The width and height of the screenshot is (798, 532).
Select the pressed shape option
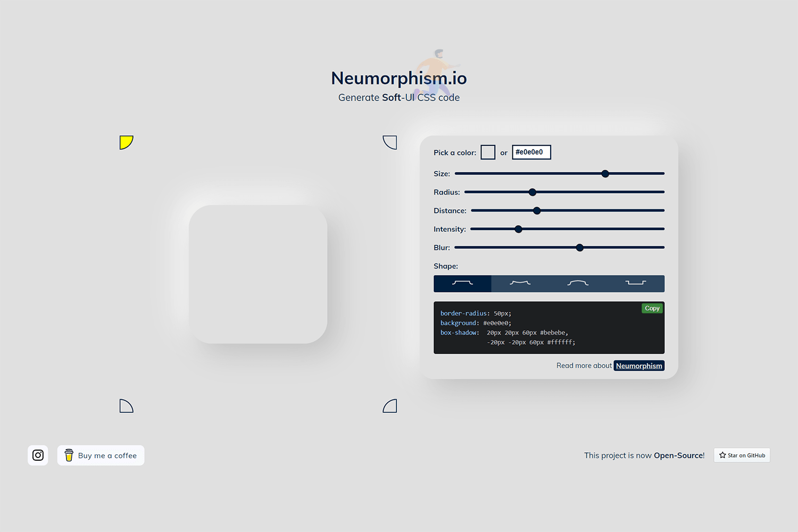(636, 284)
